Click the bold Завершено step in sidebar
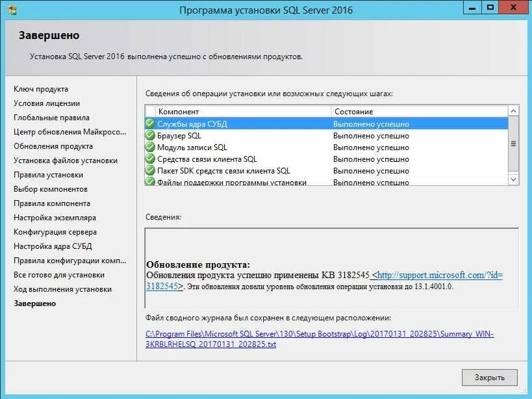The width and height of the screenshot is (532, 399). click(34, 303)
